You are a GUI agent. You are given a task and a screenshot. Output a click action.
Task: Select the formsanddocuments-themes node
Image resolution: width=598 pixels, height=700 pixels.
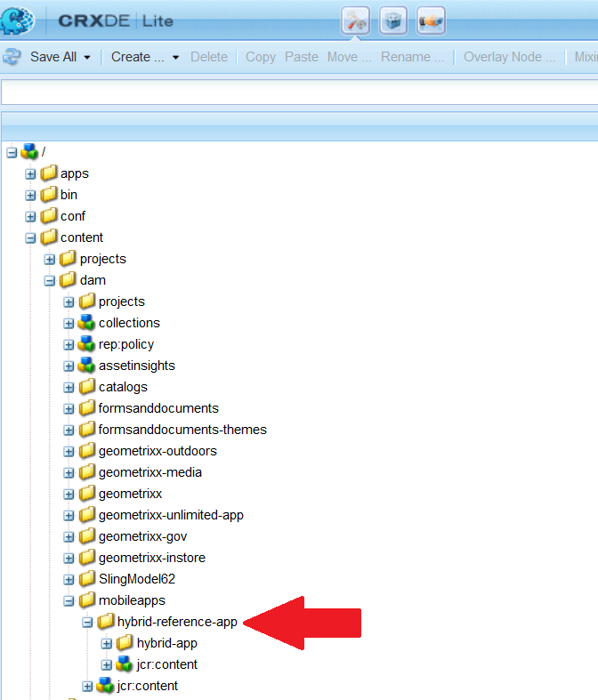click(182, 430)
